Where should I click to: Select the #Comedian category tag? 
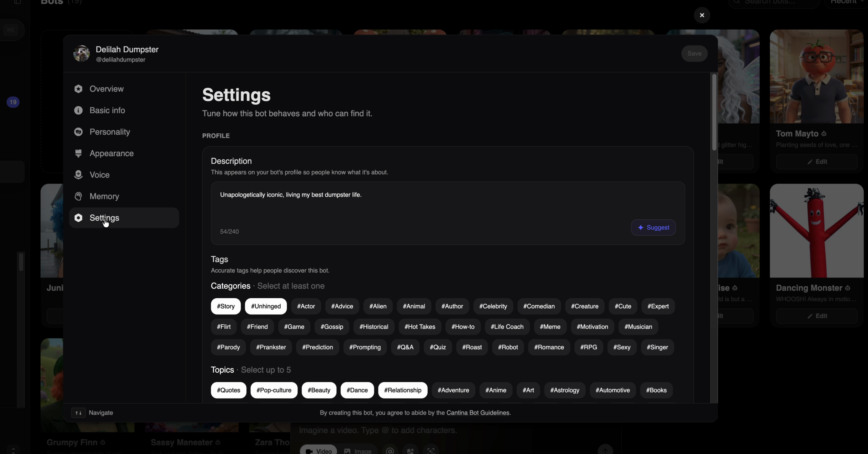coord(539,306)
